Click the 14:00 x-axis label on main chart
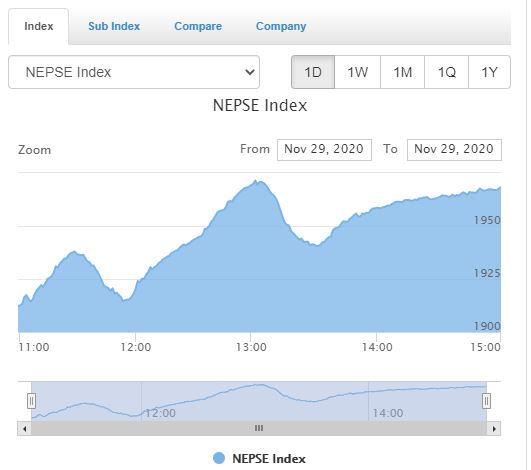This screenshot has width=531, height=470. click(377, 347)
